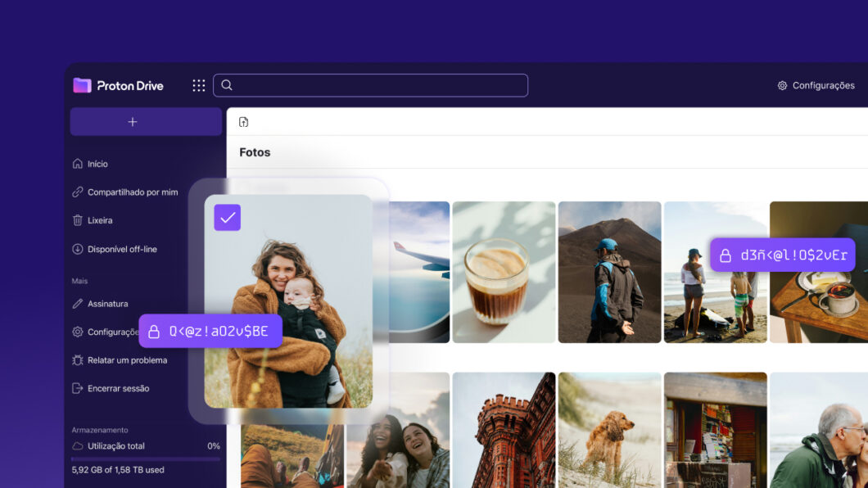Click the search magnifier icon
868x488 pixels.
pos(227,85)
